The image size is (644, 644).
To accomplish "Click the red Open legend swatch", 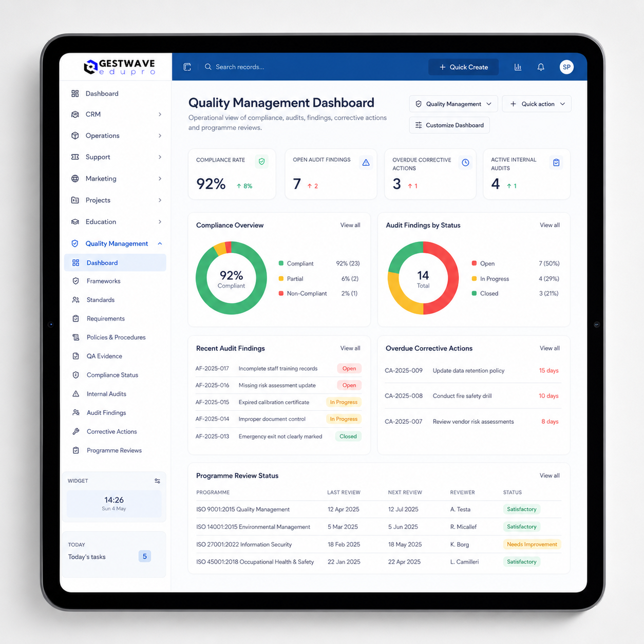I will (x=474, y=263).
